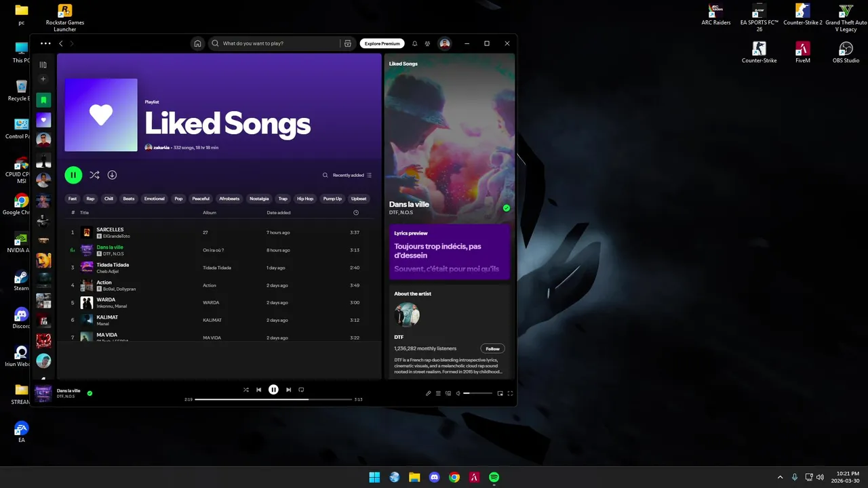This screenshot has width=868, height=488.
Task: Select the Tidada Tidada track title
Action: coord(113,264)
